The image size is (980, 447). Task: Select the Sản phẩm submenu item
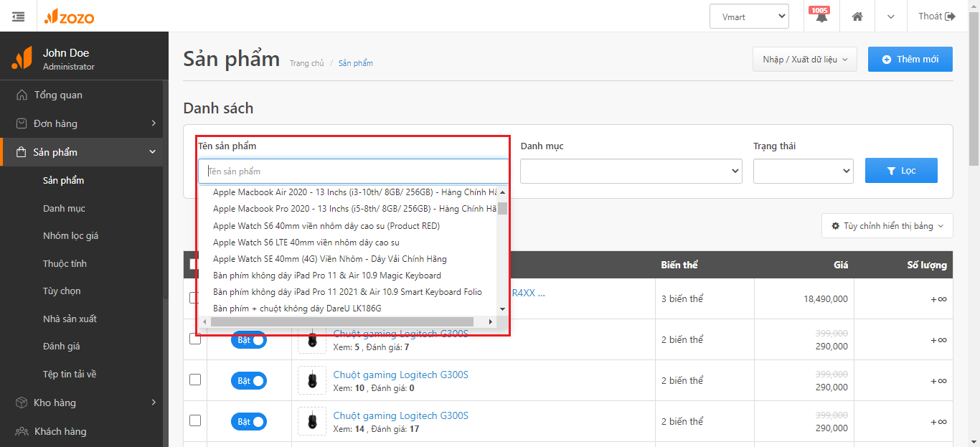pyautogui.click(x=63, y=180)
